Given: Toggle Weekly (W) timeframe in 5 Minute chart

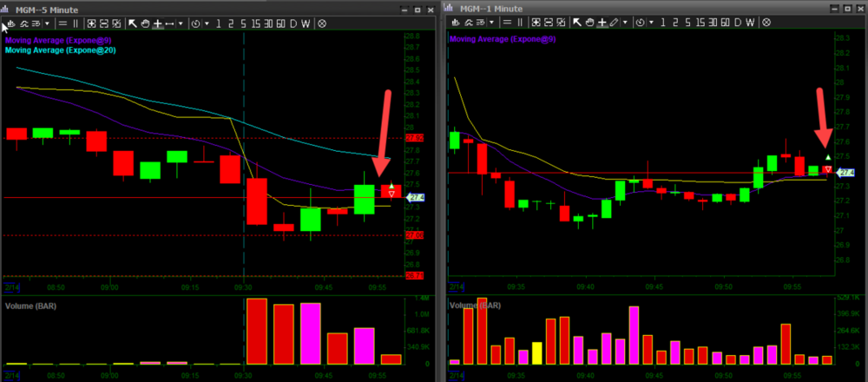Looking at the screenshot, I should [x=306, y=23].
